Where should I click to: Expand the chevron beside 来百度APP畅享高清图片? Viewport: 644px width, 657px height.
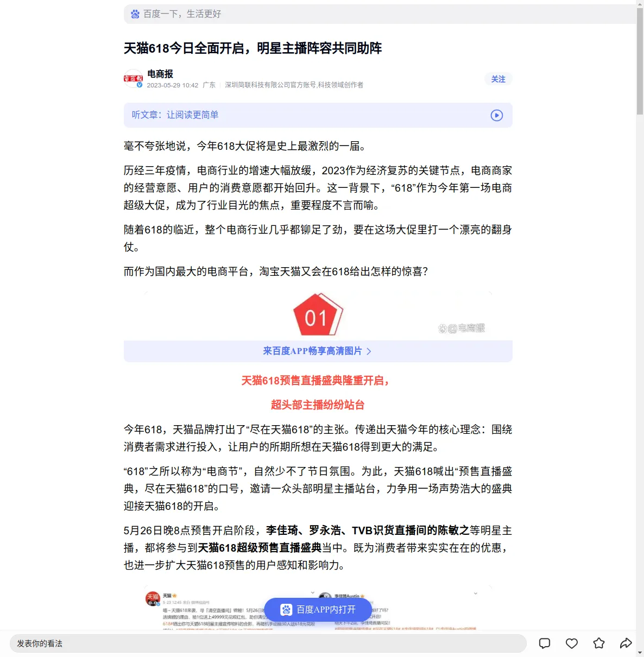(x=369, y=351)
